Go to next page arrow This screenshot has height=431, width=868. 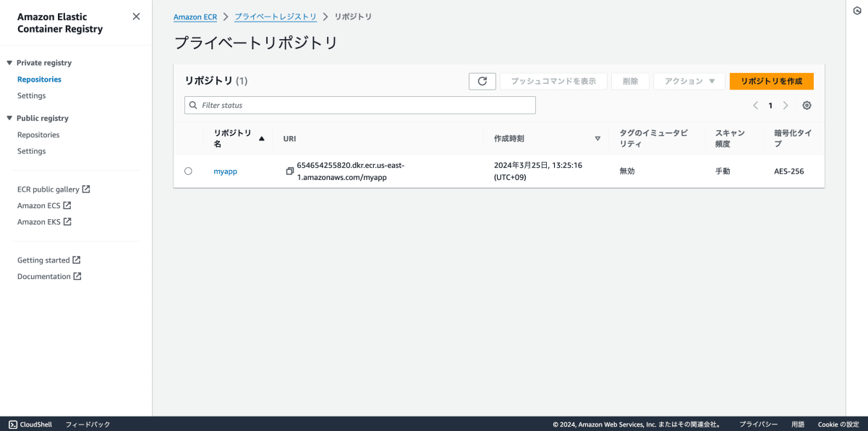click(x=786, y=106)
